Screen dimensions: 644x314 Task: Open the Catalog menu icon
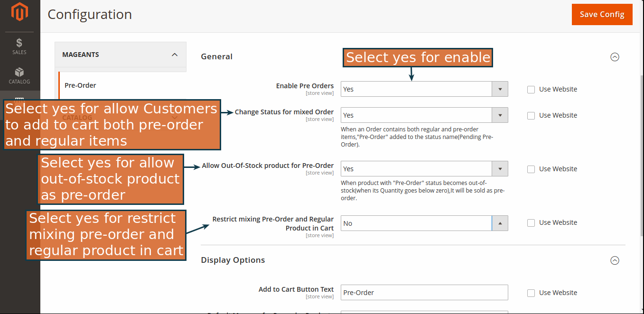coord(19,75)
